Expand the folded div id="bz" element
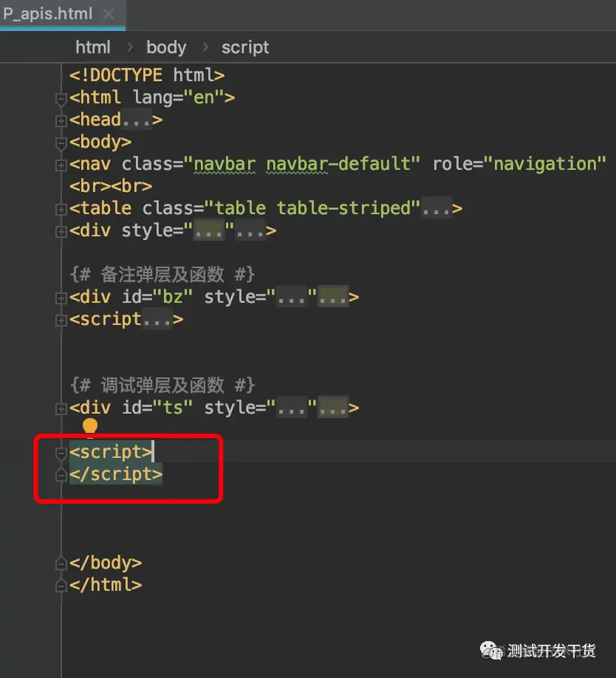The image size is (616, 678). coord(61,298)
